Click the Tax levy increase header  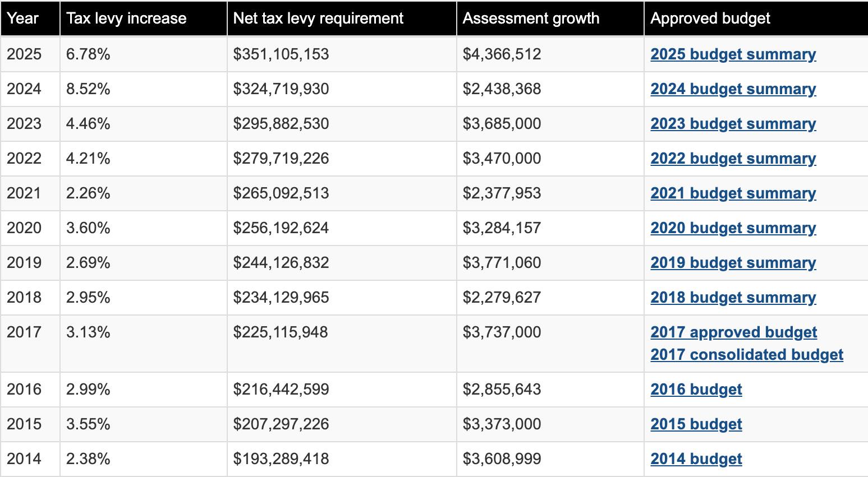(x=126, y=18)
